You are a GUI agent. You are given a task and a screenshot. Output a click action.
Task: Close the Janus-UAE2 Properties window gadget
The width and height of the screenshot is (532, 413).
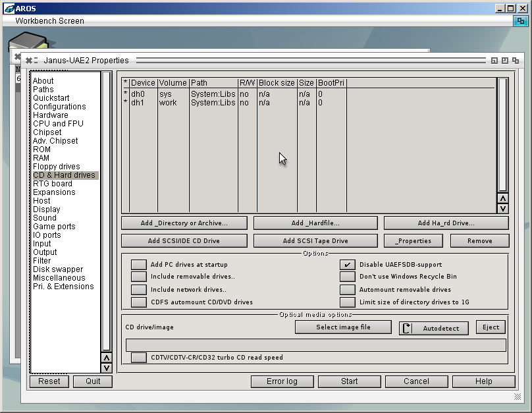[x=29, y=61]
